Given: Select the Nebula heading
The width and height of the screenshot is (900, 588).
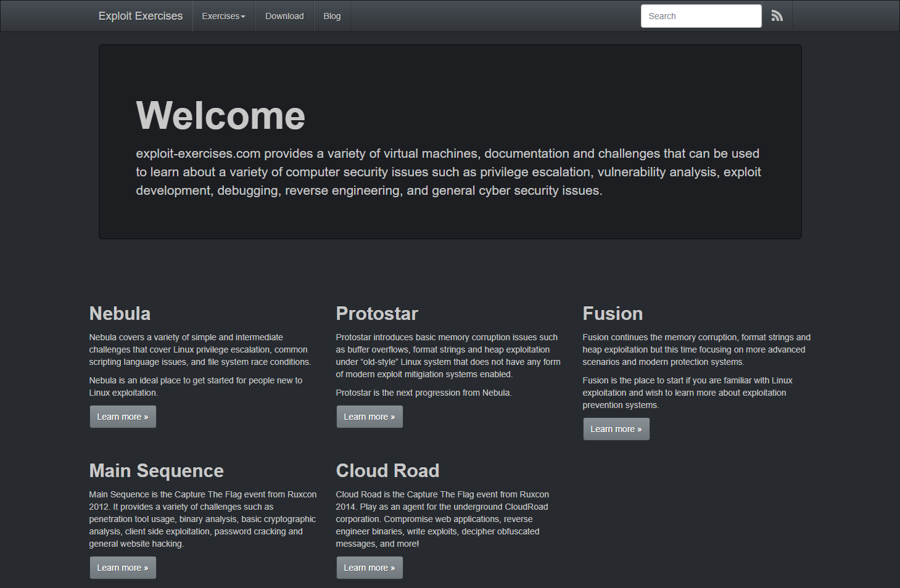Looking at the screenshot, I should click(x=120, y=313).
